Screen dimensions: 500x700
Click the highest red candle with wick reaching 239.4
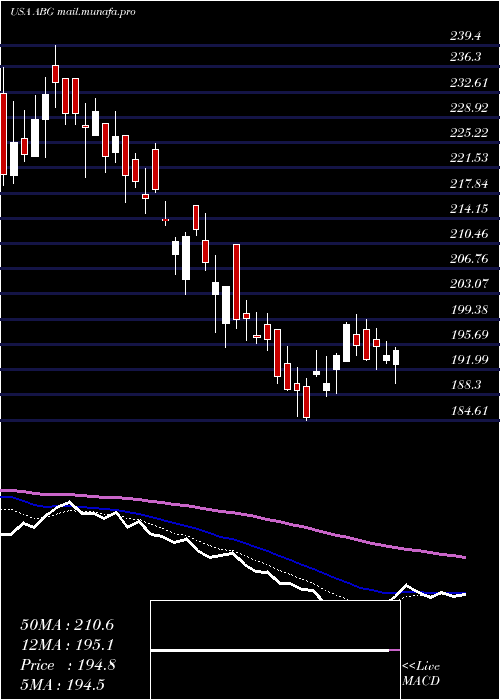(55, 74)
